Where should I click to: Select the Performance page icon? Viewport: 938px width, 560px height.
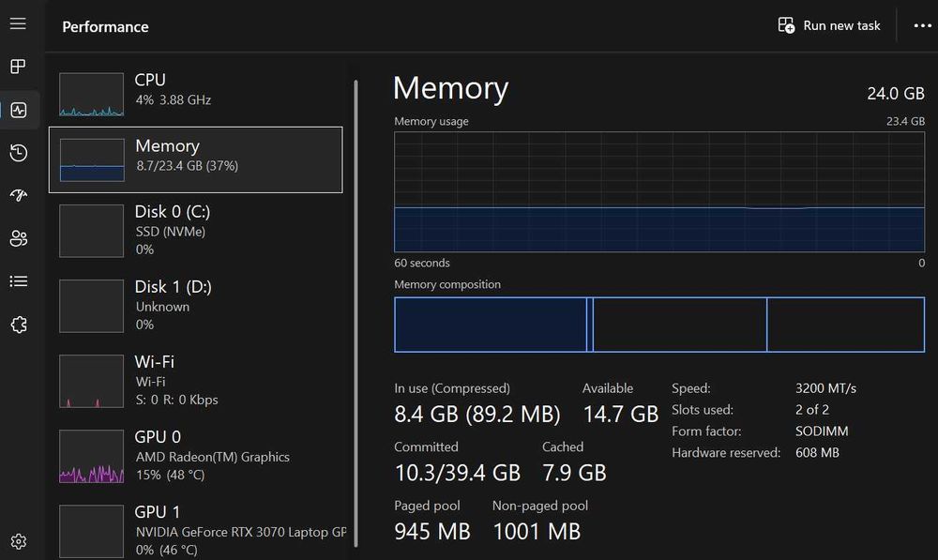[18, 110]
